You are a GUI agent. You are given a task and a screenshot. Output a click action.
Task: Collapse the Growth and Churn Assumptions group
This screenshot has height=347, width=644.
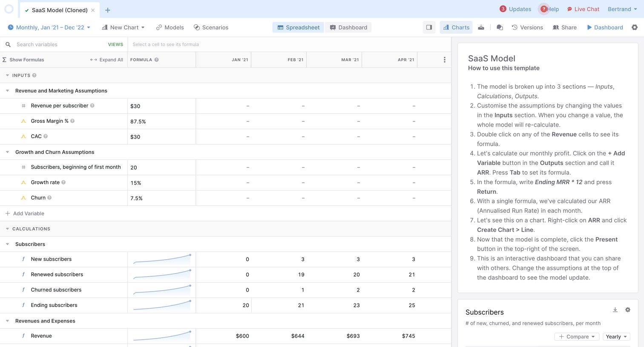pyautogui.click(x=7, y=152)
